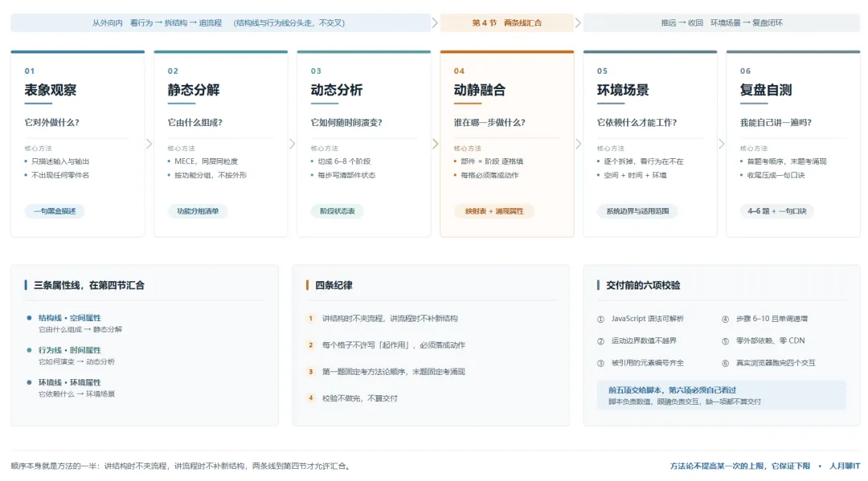The width and height of the screenshot is (868, 481).
Task: Click the heading '四条纪律'
Action: (334, 285)
